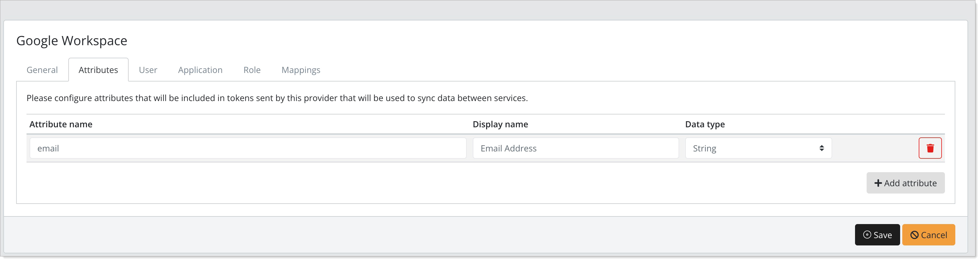Click the attributes configuration instruction text

pyautogui.click(x=277, y=98)
